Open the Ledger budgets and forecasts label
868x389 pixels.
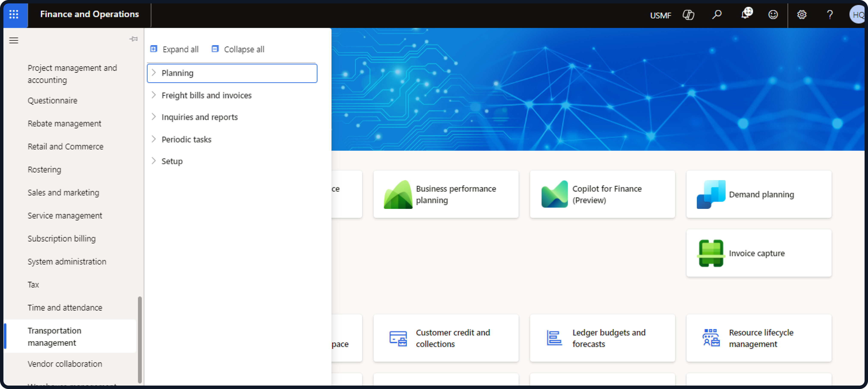(x=609, y=338)
